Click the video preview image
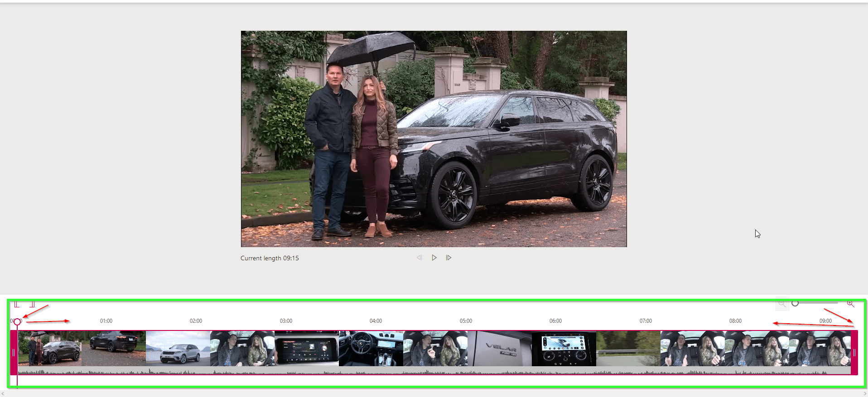 (434, 139)
